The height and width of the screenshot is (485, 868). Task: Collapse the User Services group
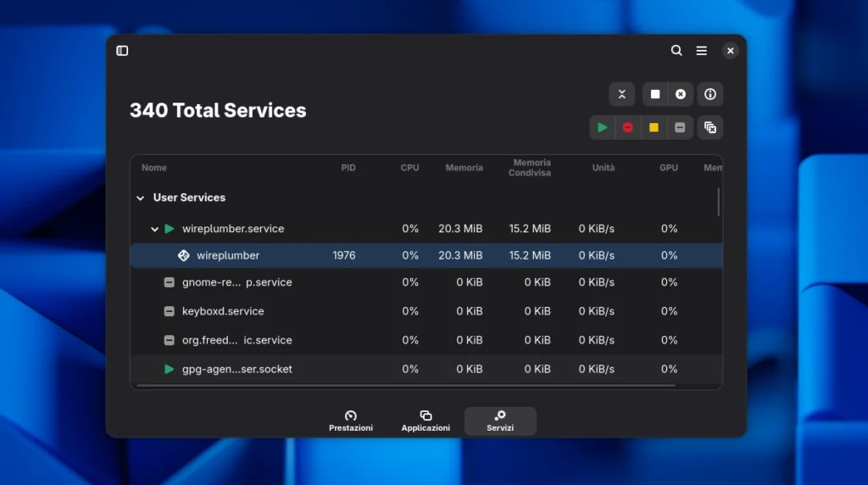(x=141, y=198)
